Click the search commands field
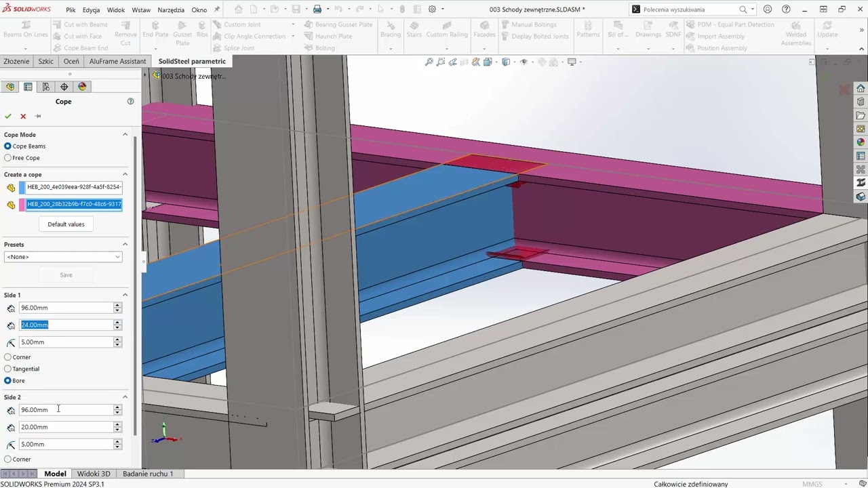868x488 pixels. pos(688,9)
